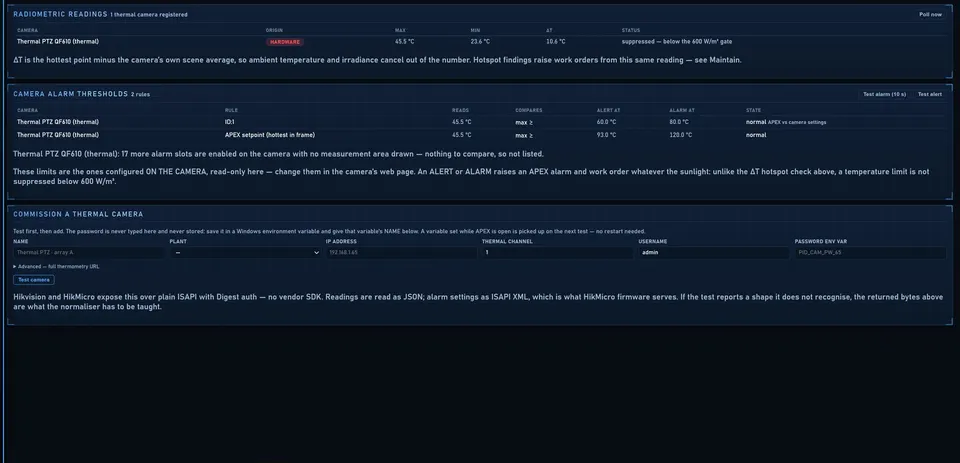Focus the camera Name input field
This screenshot has width=960, height=463.
pyautogui.click(x=89, y=252)
